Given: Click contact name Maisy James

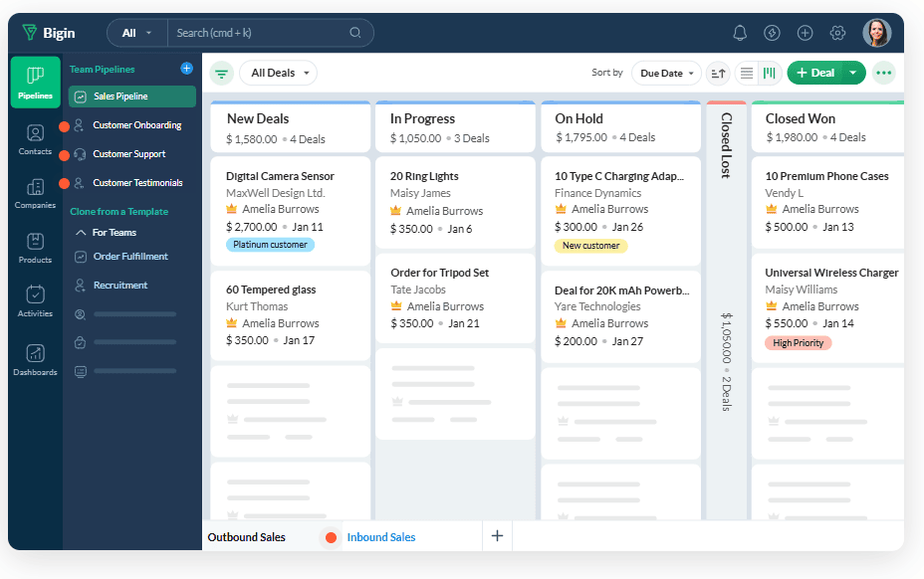Looking at the screenshot, I should pos(420,193).
